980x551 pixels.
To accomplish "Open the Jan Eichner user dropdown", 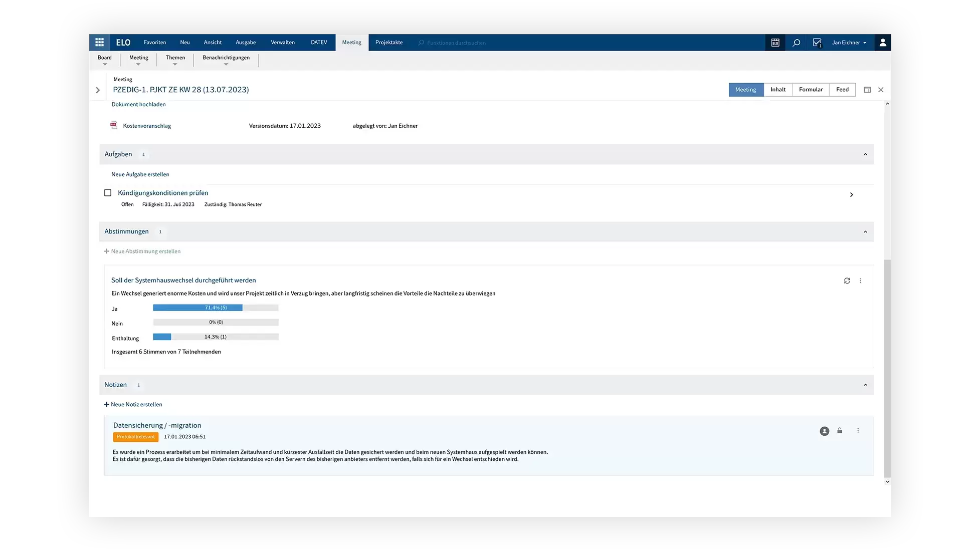I will coord(849,43).
